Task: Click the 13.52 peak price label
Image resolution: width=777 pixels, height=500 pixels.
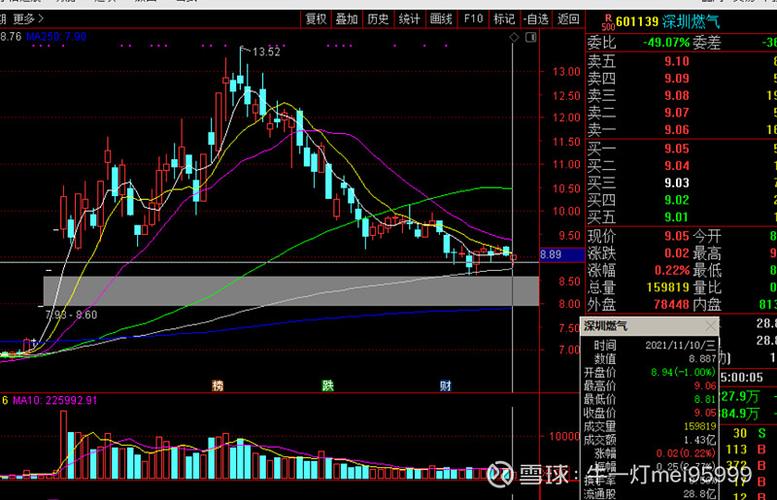Action: [x=266, y=52]
